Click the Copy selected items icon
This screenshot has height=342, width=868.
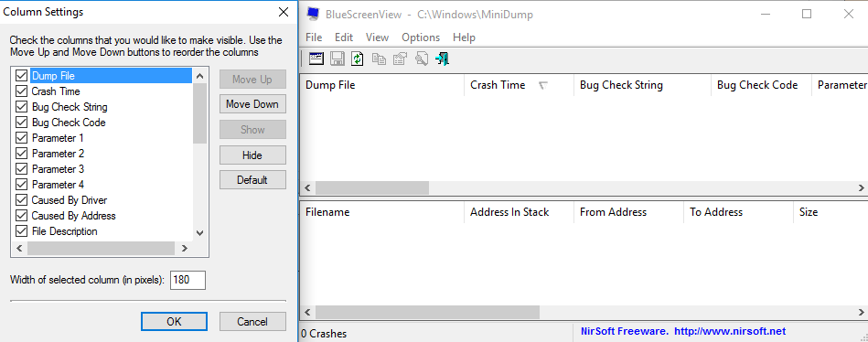(x=380, y=59)
